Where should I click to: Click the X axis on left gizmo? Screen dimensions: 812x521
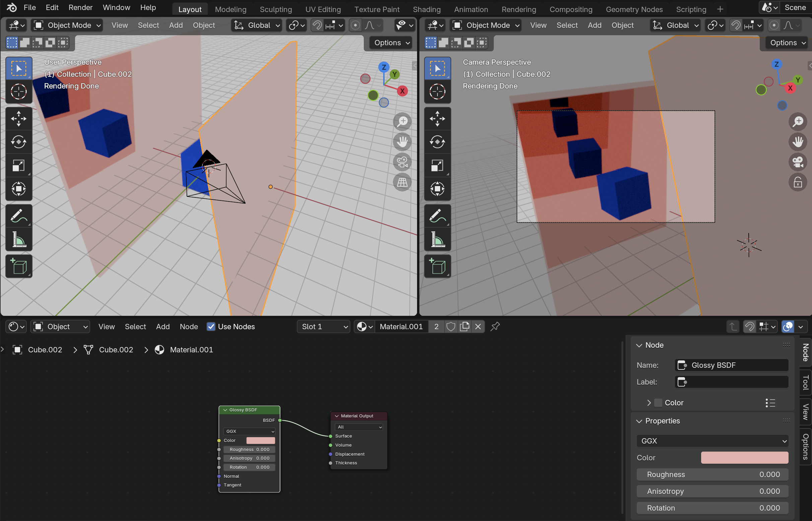coord(402,91)
